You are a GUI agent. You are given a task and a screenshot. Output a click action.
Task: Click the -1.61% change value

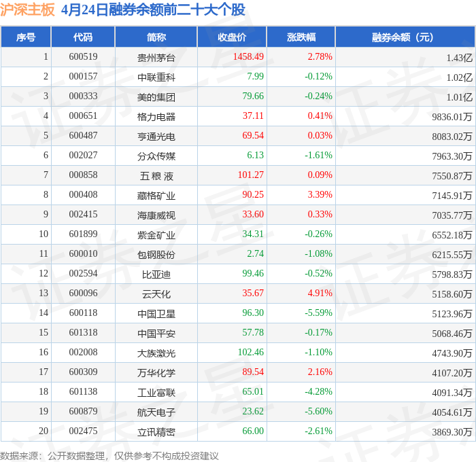point(318,155)
